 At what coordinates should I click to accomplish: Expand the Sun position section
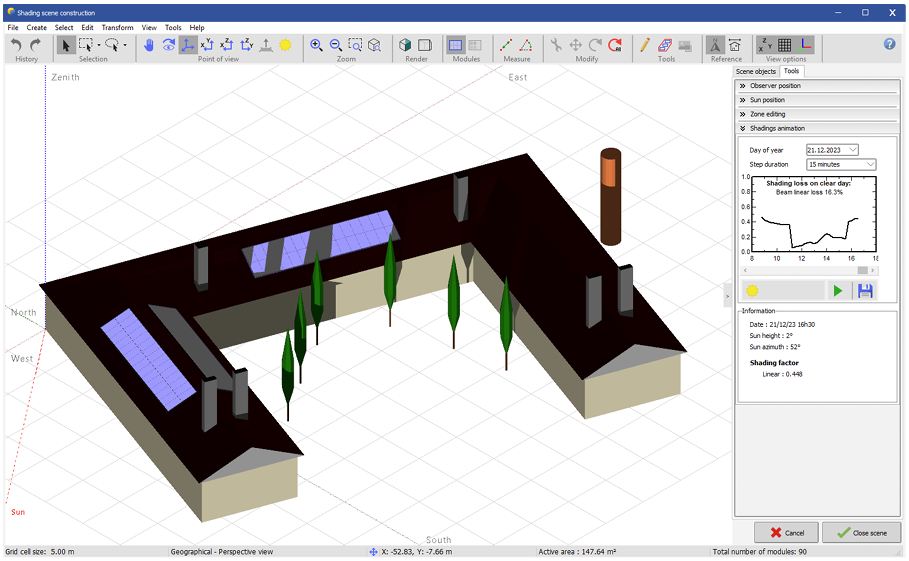click(x=767, y=100)
